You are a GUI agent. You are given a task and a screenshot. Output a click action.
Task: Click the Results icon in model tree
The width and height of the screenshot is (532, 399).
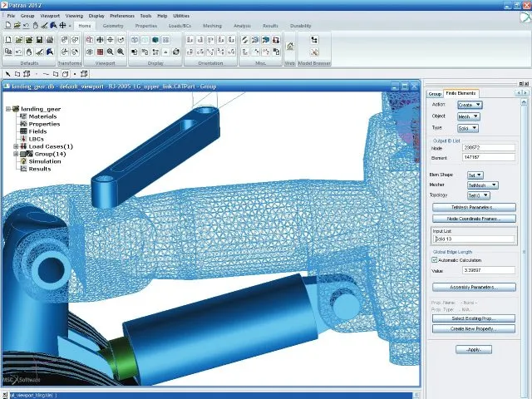(23, 169)
